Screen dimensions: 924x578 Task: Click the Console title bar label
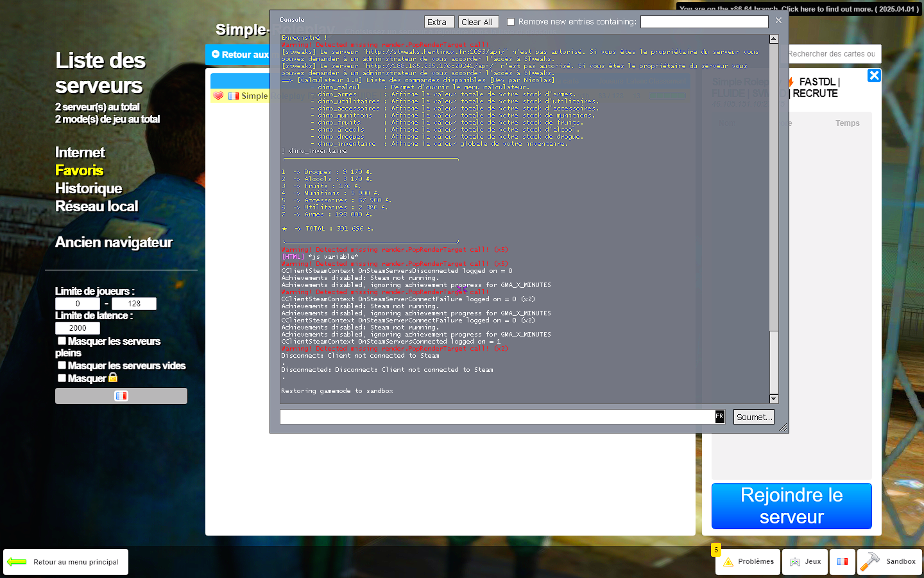[x=292, y=20]
